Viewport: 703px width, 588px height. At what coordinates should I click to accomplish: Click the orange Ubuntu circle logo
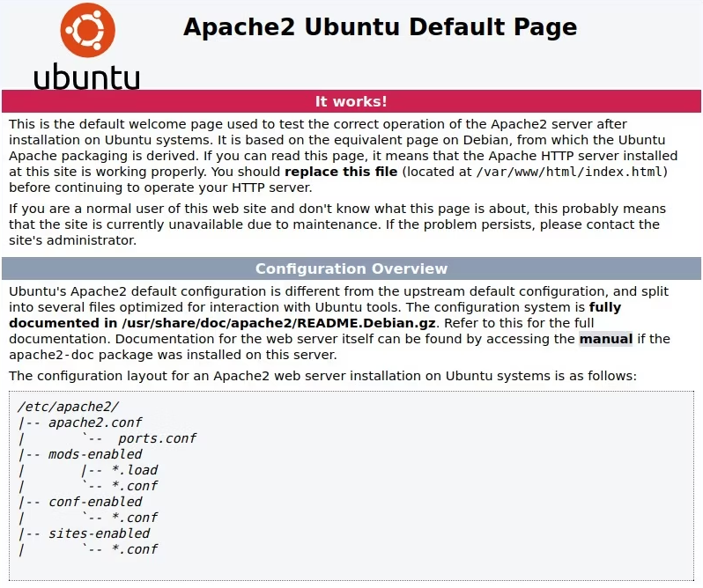[x=88, y=30]
